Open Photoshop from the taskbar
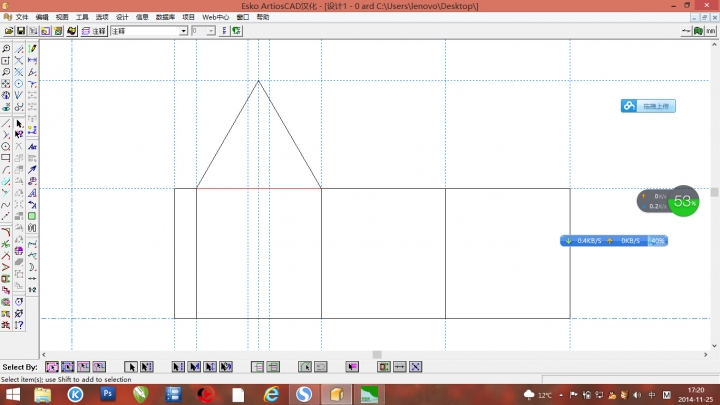 pyautogui.click(x=107, y=394)
